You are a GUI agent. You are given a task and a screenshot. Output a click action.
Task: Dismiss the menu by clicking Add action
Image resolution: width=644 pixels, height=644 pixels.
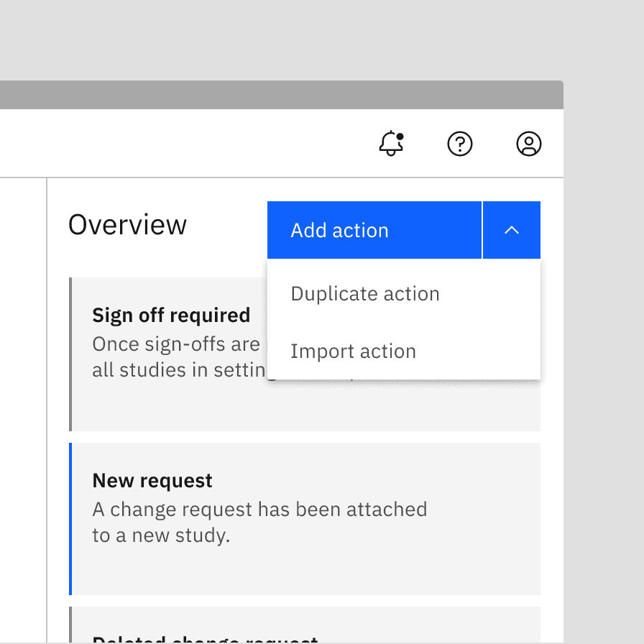click(x=339, y=230)
